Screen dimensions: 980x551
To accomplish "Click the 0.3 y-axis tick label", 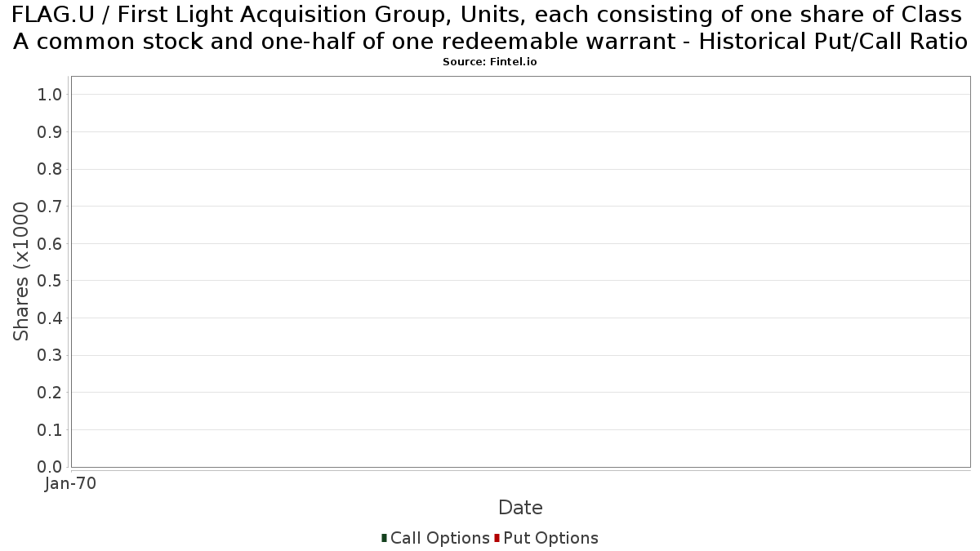I will pyautogui.click(x=50, y=355).
